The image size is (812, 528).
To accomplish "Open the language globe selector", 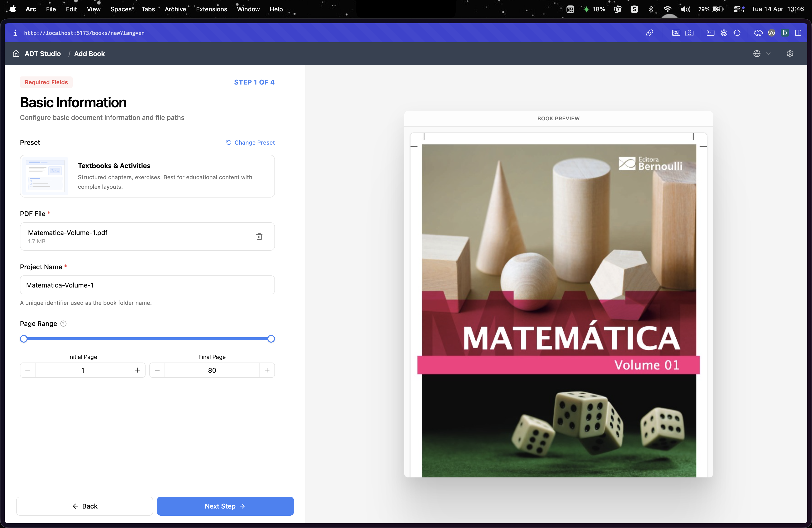I will (761, 54).
